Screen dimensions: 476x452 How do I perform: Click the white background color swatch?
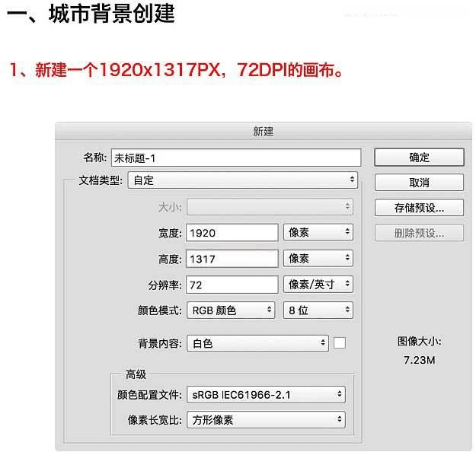(340, 343)
